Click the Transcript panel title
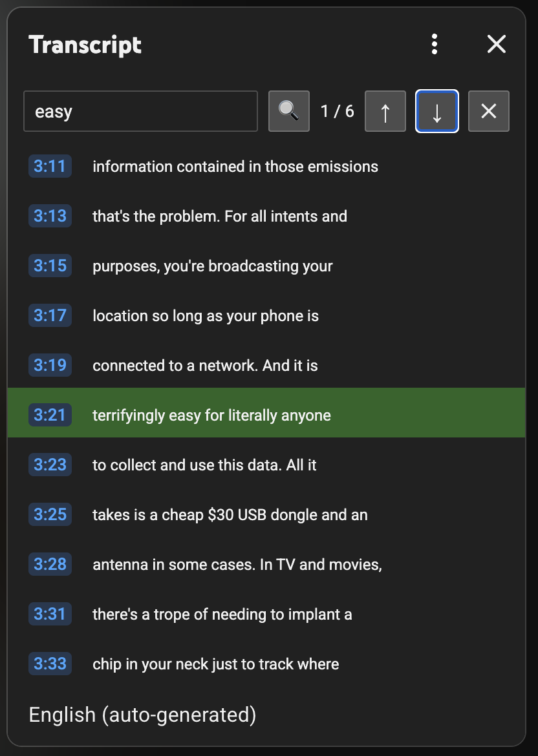The width and height of the screenshot is (538, 756). 85,44
